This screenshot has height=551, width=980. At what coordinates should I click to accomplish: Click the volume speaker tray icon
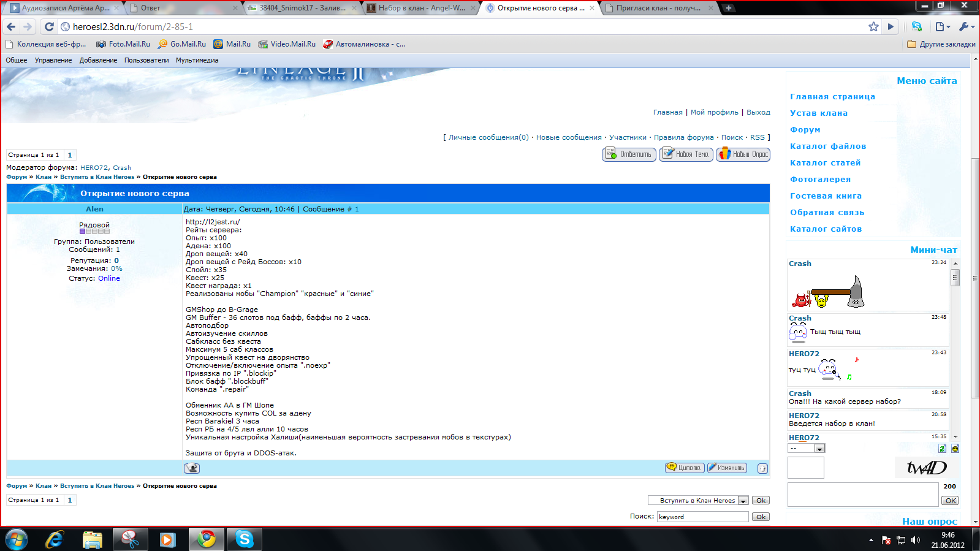pos(916,540)
